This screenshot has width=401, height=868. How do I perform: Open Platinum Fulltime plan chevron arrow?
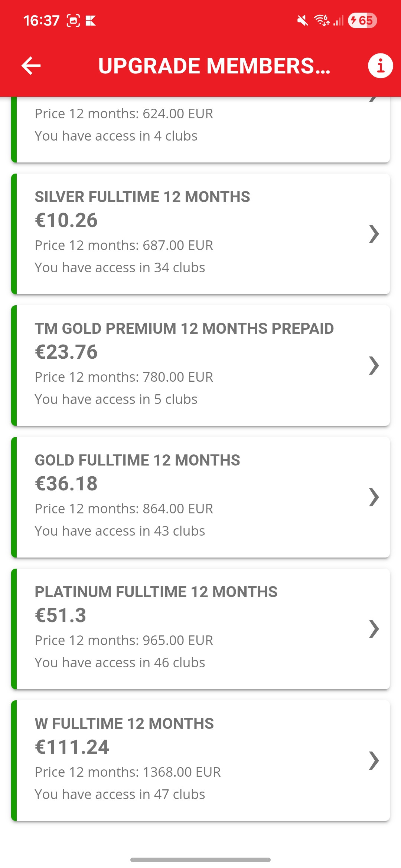pyautogui.click(x=374, y=629)
